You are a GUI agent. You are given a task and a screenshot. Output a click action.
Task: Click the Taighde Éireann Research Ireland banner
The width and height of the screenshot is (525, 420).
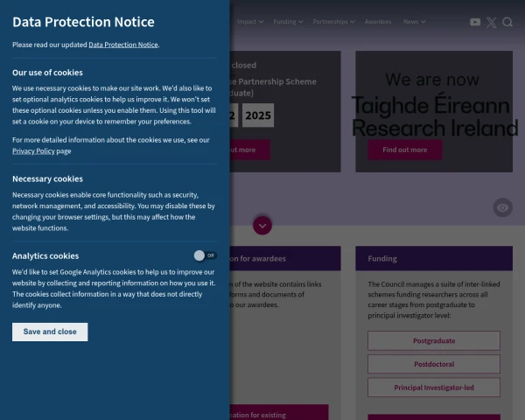(x=434, y=105)
